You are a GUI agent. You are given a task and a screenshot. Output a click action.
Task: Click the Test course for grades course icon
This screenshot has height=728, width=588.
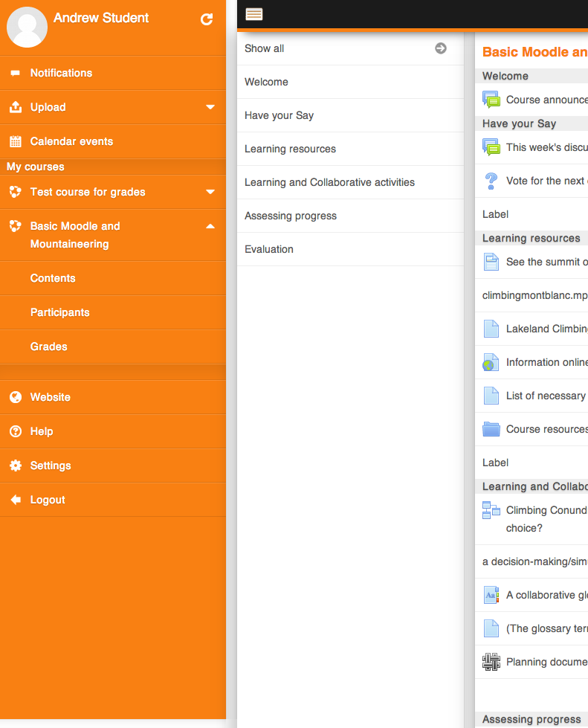point(16,192)
